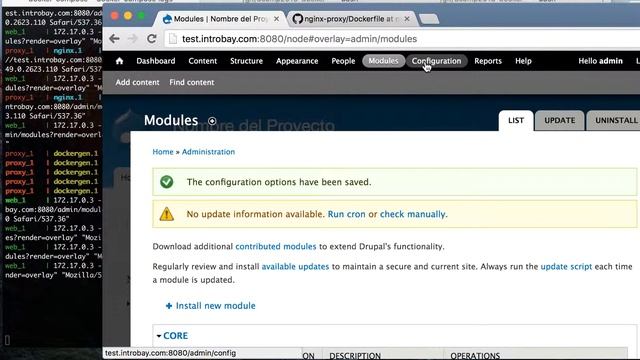Open the available updates link
This screenshot has height=360, width=640.
point(295,267)
